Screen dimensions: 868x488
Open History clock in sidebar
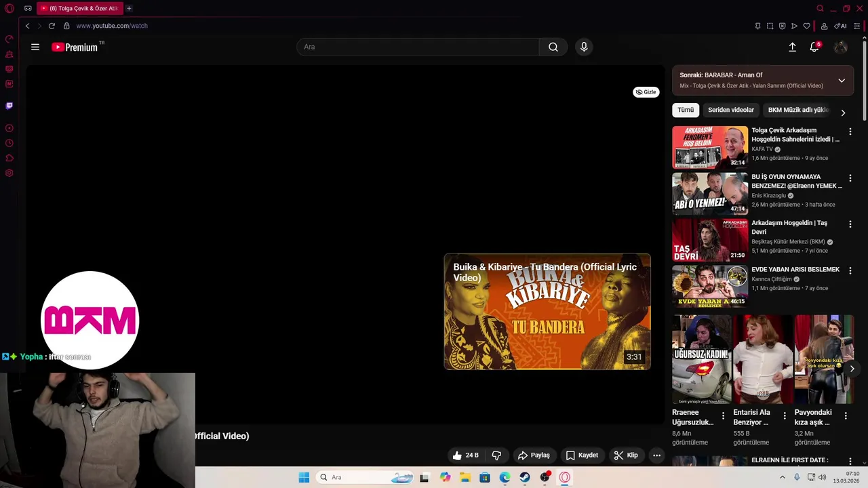point(9,143)
